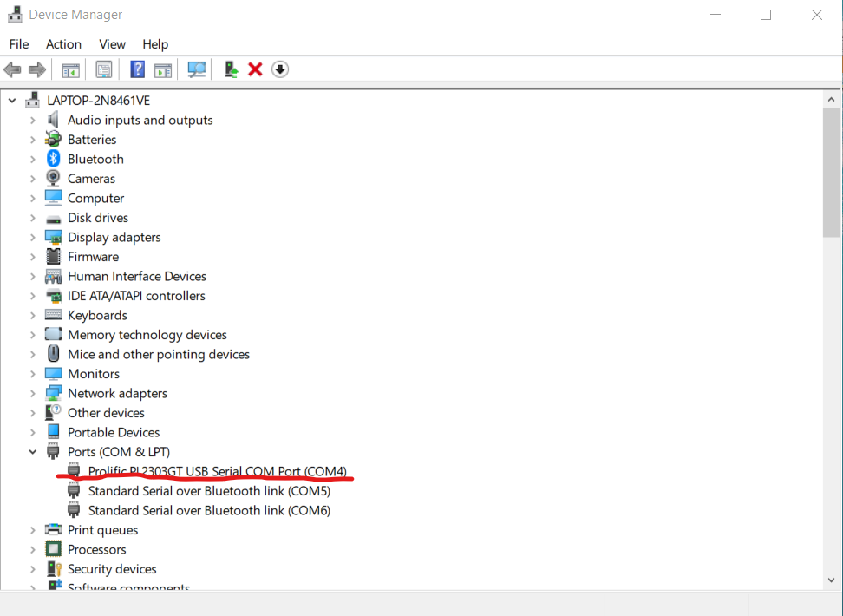
Task: Open the View menu
Action: (112, 44)
